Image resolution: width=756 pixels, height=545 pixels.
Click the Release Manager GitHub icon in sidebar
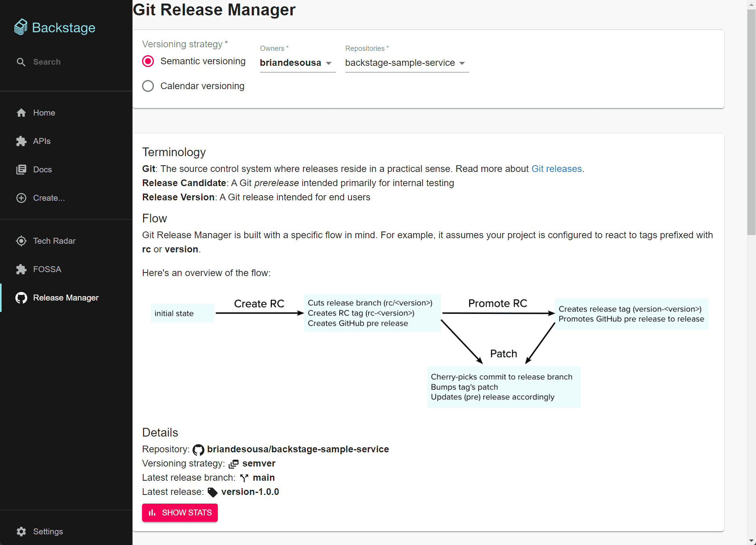[x=21, y=298]
